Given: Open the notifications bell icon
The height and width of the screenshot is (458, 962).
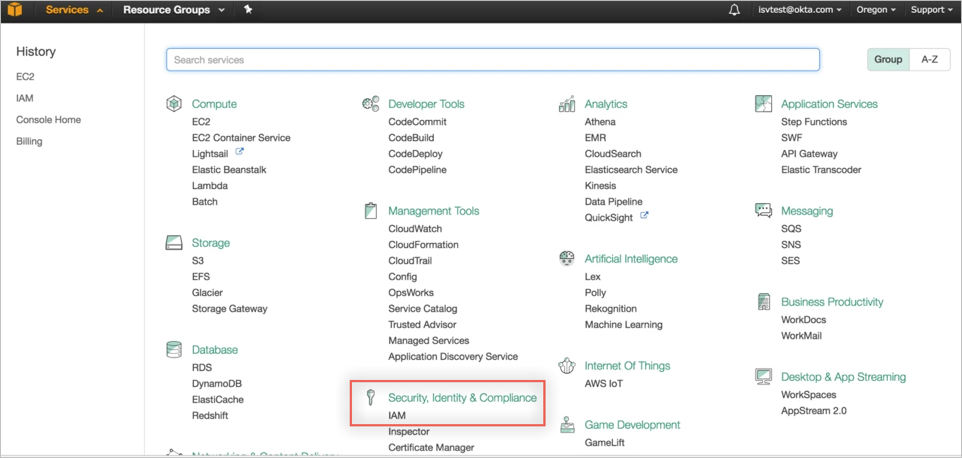Looking at the screenshot, I should pyautogui.click(x=734, y=10).
